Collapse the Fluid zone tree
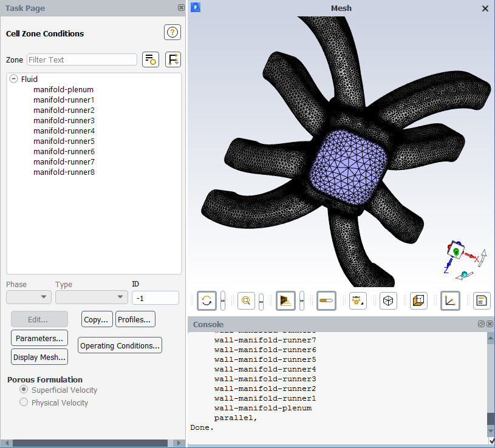495x448 pixels. point(13,79)
